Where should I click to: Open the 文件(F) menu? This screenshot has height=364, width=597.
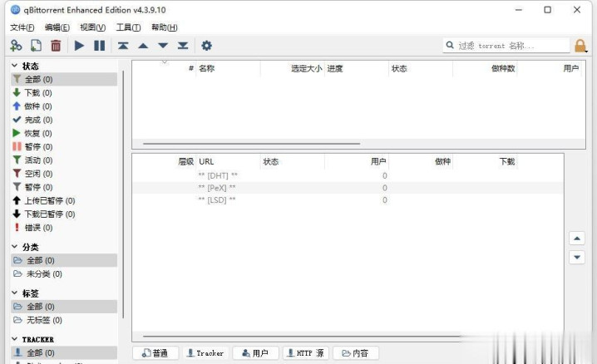(x=22, y=27)
